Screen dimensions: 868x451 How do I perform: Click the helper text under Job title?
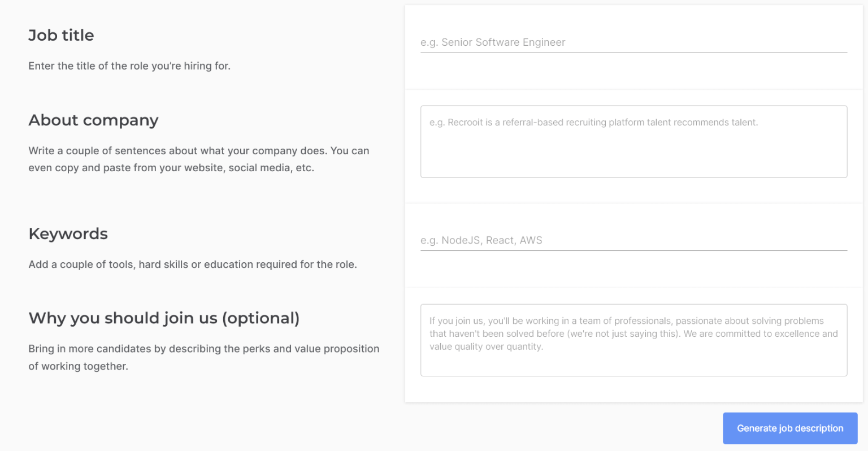(x=129, y=66)
